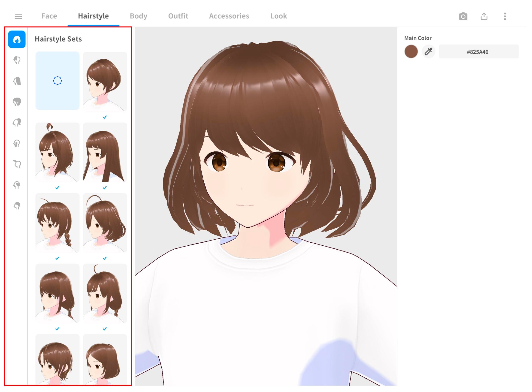Select the side hair category icon
The image size is (532, 392).
point(17,144)
